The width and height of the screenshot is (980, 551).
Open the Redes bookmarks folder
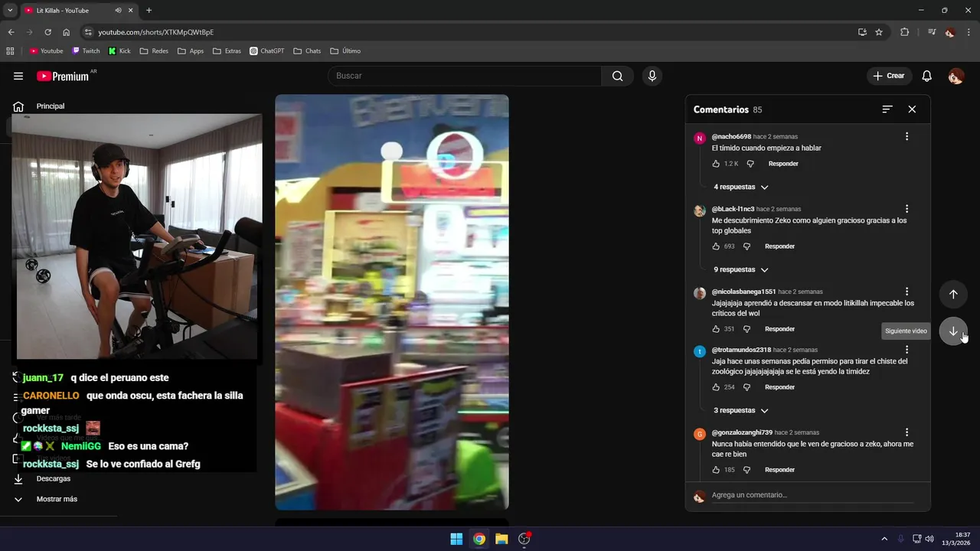pos(154,51)
